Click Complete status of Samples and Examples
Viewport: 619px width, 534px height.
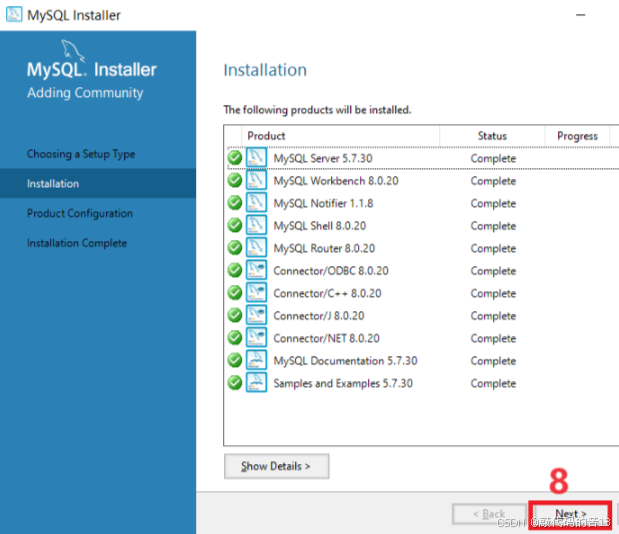click(x=493, y=384)
